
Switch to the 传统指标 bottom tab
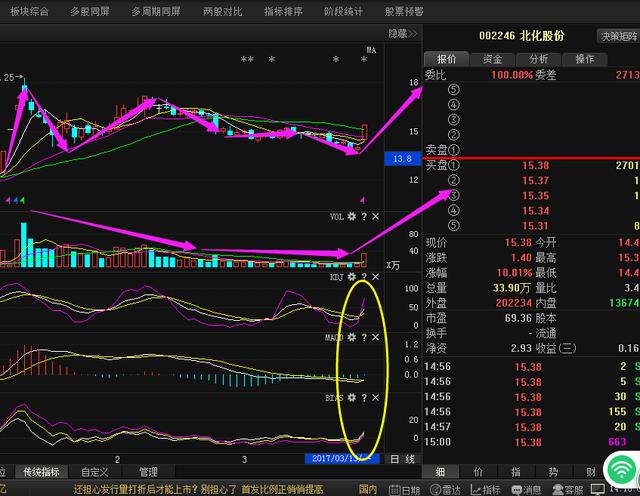pyautogui.click(x=43, y=472)
